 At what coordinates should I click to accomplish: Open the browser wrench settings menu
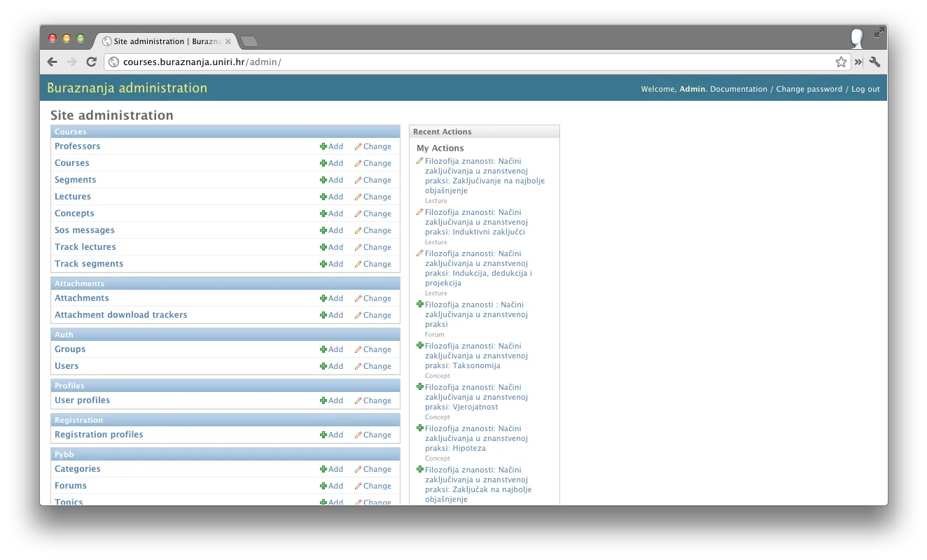click(x=874, y=62)
